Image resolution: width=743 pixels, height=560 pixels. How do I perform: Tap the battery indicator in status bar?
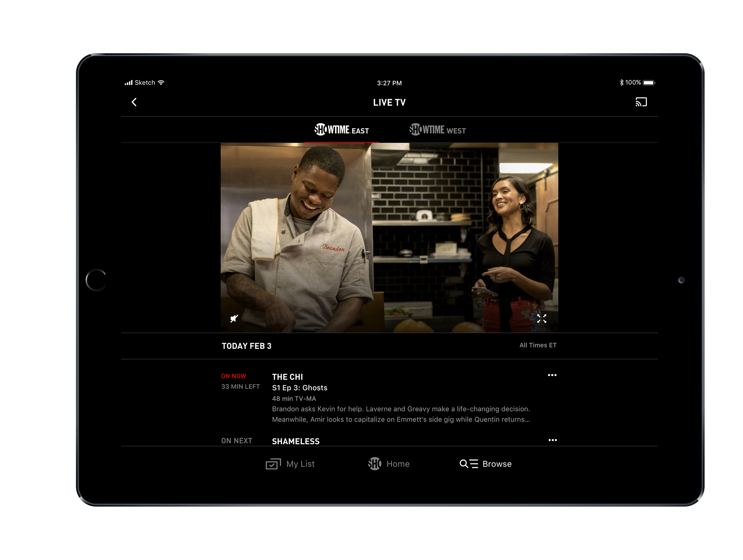tap(649, 82)
